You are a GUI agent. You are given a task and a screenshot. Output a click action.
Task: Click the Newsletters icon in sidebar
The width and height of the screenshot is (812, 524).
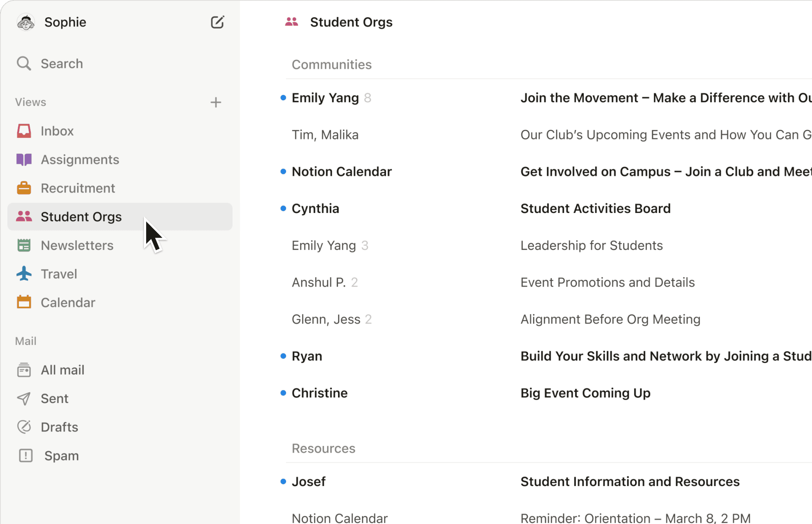point(24,245)
